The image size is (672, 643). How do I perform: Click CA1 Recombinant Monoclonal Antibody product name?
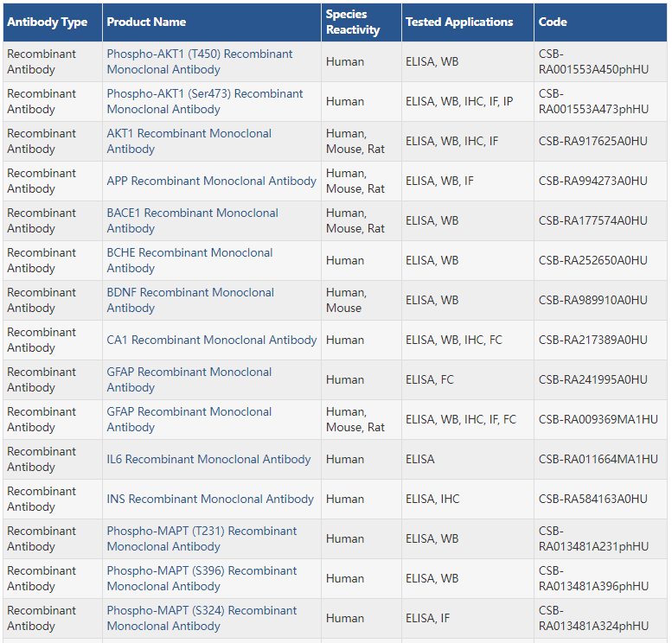click(x=211, y=341)
